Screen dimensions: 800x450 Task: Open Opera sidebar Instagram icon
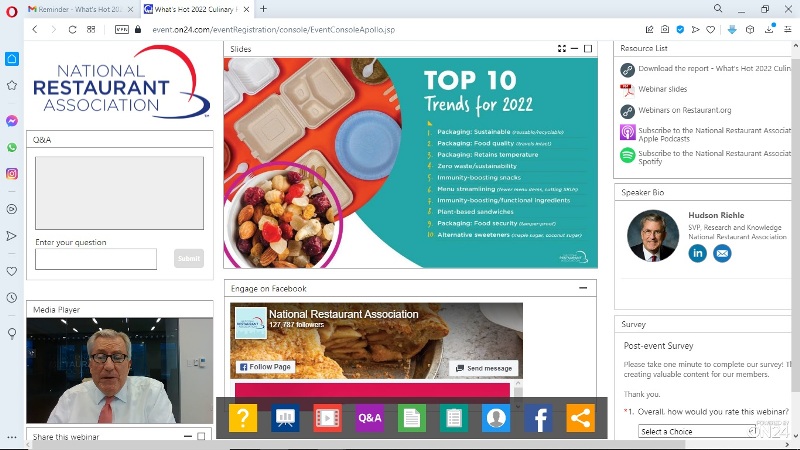(12, 173)
